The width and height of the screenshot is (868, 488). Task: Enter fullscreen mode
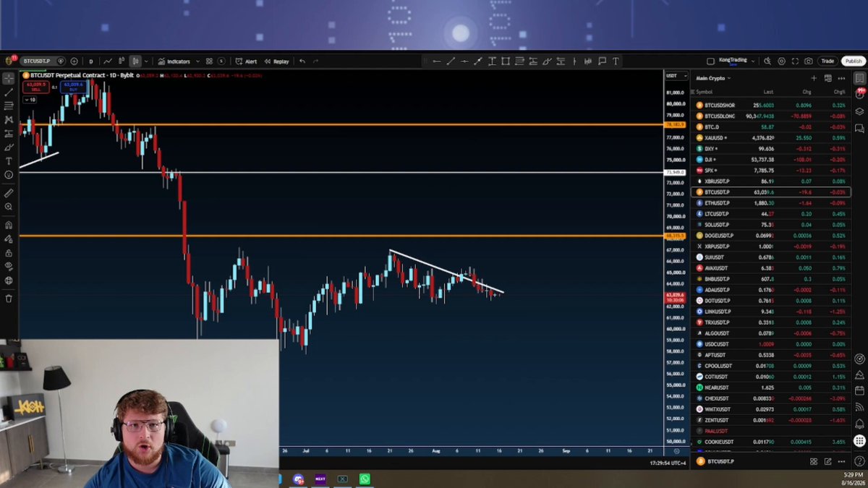pos(795,61)
